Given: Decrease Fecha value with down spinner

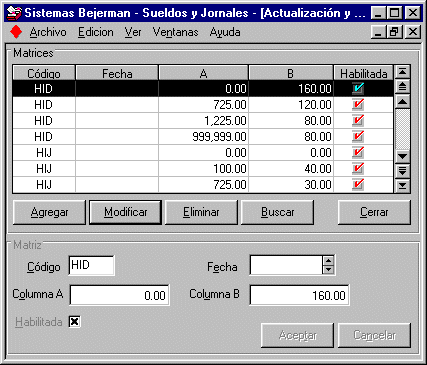Looking at the screenshot, I should 328,269.
